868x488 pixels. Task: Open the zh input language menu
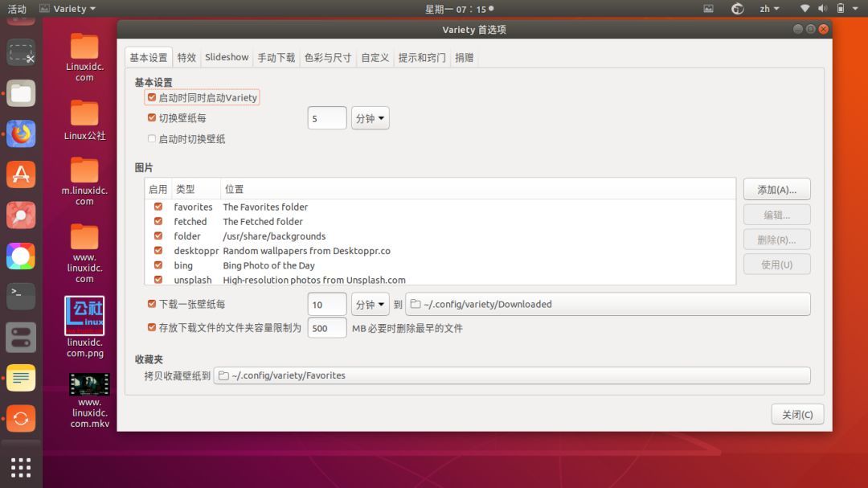(x=769, y=9)
